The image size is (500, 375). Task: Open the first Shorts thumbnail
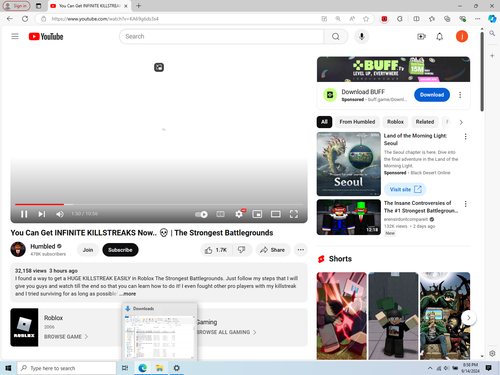(342, 316)
